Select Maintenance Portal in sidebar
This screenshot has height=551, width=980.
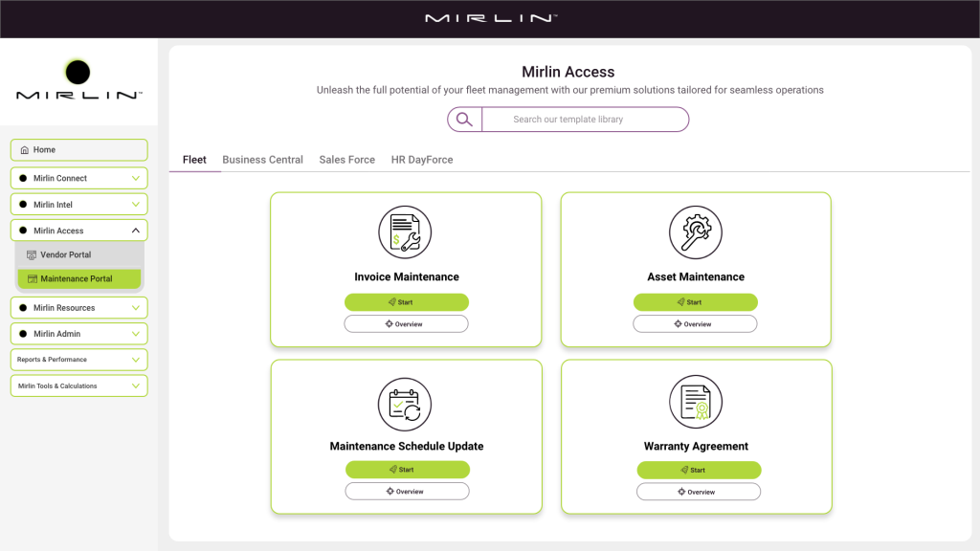[77, 279]
